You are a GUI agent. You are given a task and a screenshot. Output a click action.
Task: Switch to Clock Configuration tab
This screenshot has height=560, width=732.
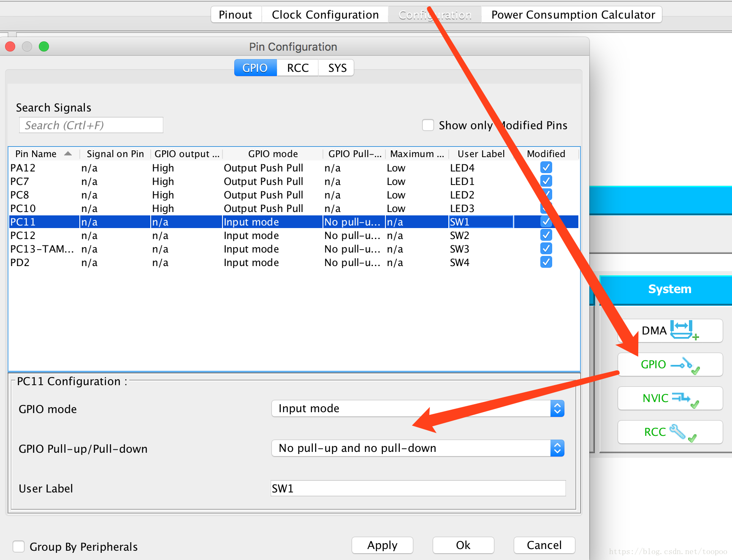point(325,15)
